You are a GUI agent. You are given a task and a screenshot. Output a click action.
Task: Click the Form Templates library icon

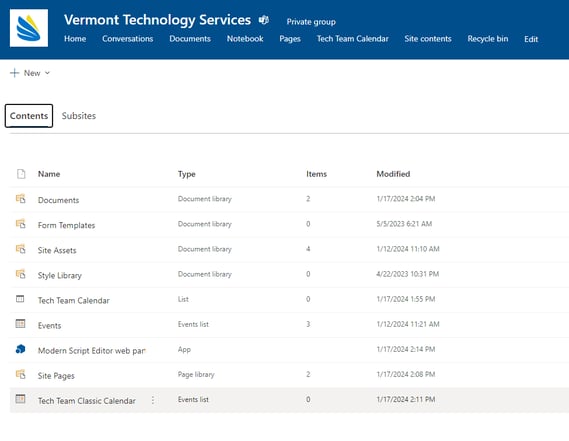(21, 224)
